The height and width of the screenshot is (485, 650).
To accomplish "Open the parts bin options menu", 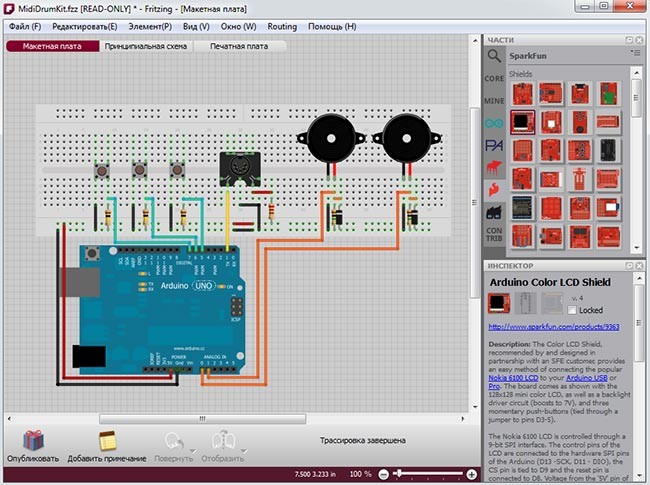I will coord(635,53).
